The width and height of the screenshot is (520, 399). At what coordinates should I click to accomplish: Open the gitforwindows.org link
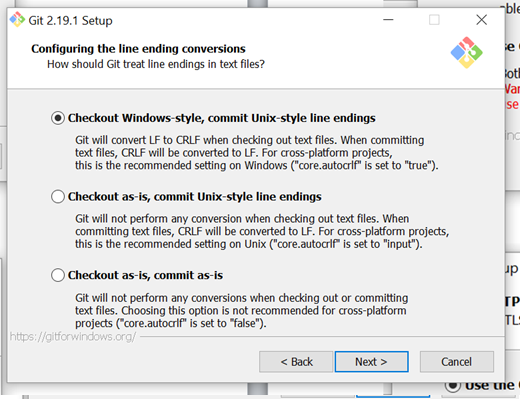(x=73, y=337)
